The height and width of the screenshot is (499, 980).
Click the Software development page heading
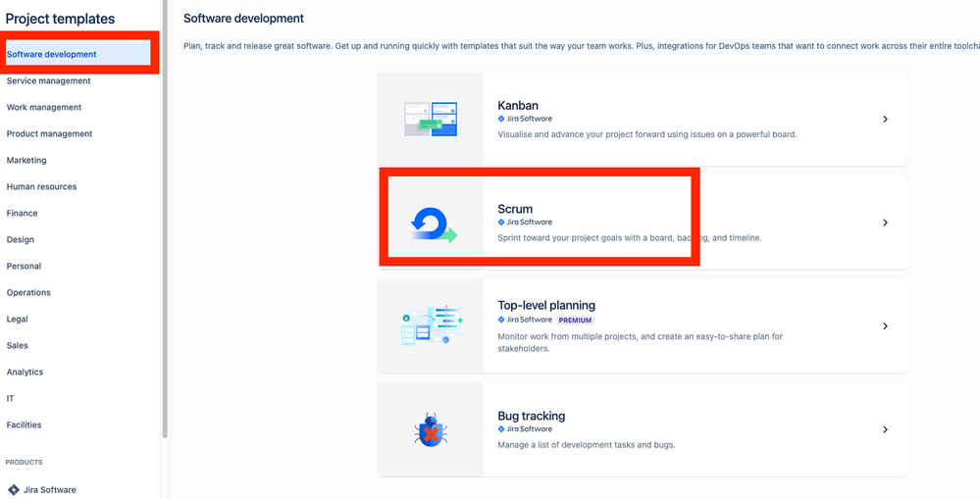tap(243, 19)
